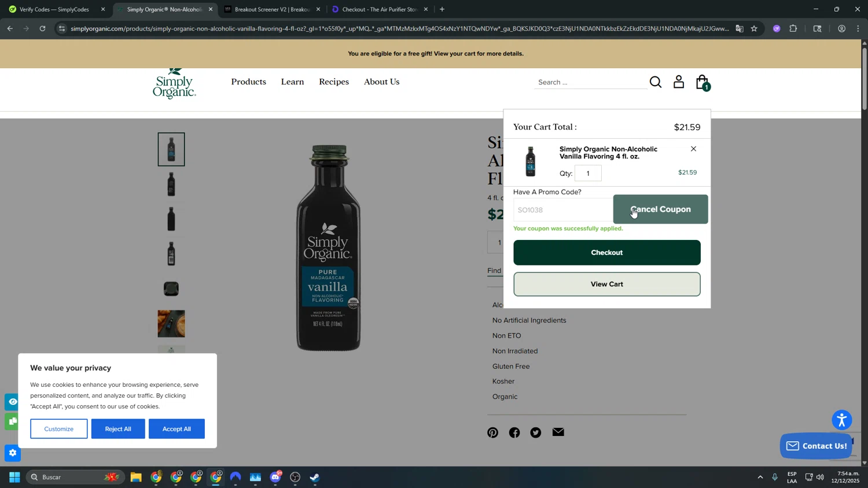Open the shopping bag cart icon
Image resolution: width=868 pixels, height=488 pixels.
[x=703, y=82]
